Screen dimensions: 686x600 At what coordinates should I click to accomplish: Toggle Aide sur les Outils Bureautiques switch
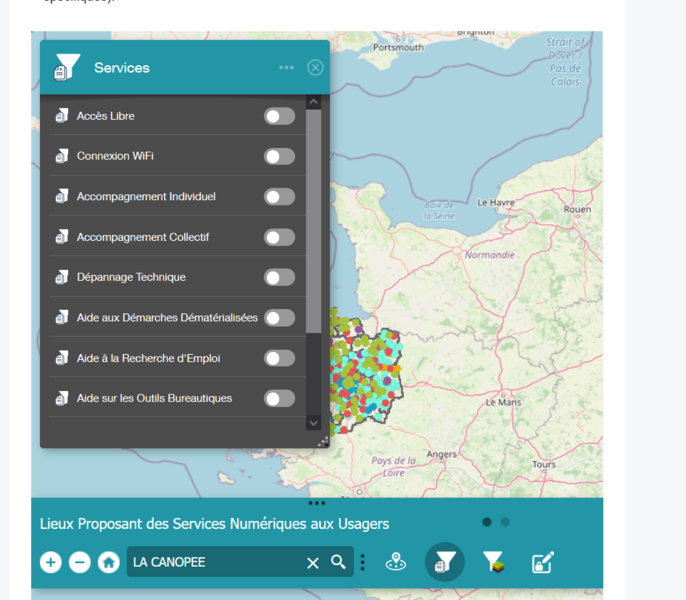coord(279,398)
